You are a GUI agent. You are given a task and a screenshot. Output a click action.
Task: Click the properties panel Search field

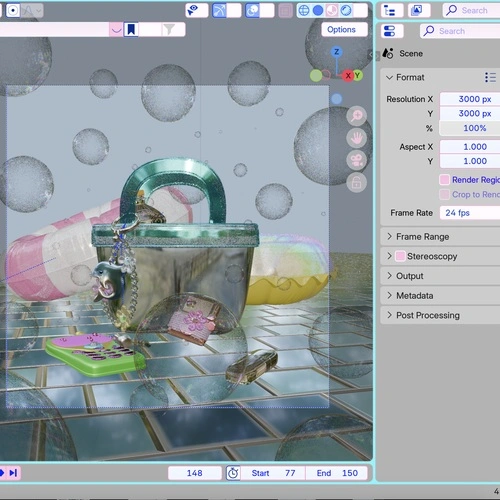pos(460,31)
